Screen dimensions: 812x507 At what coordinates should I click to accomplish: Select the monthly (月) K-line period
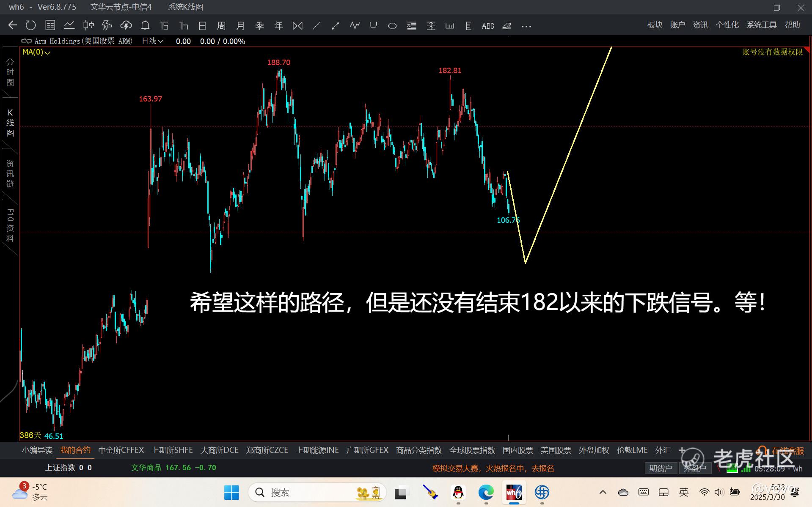240,26
